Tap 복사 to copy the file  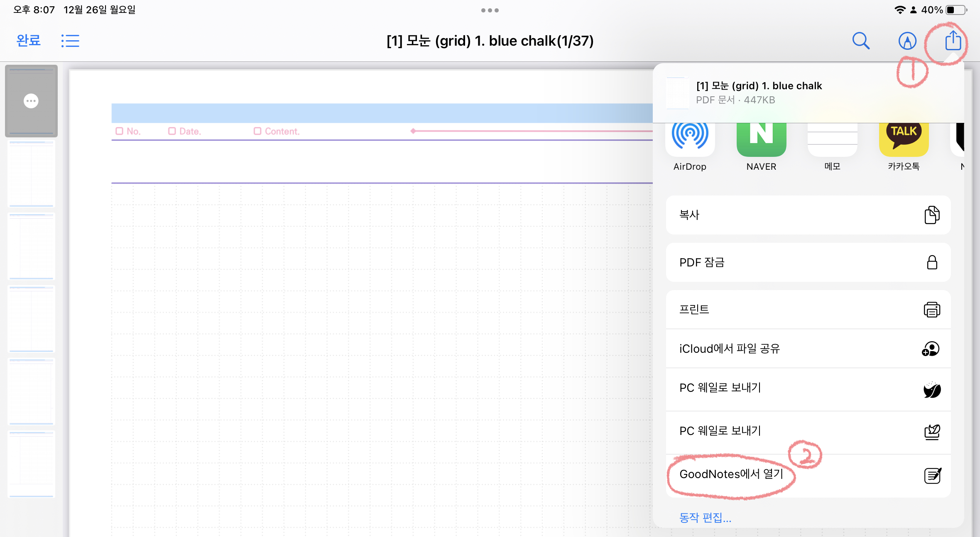tap(807, 214)
